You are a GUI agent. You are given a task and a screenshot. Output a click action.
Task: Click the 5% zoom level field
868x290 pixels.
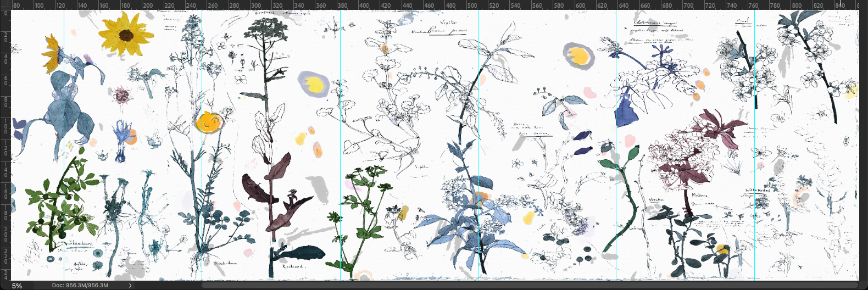16,286
